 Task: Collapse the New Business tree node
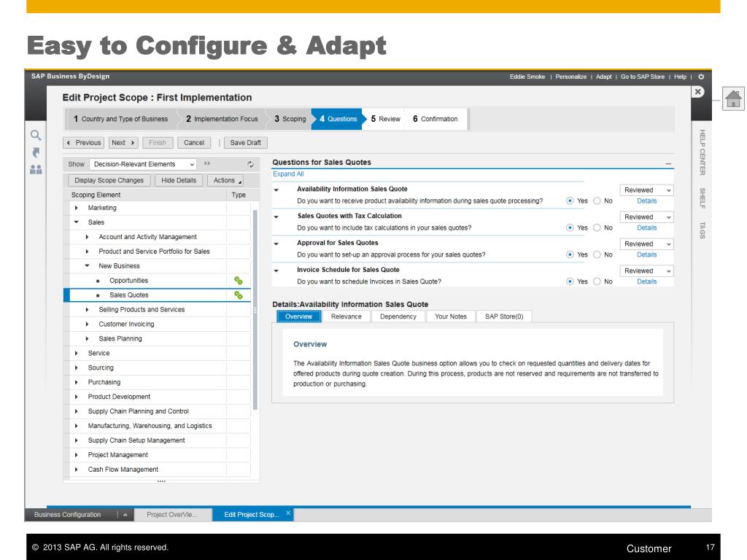pyautogui.click(x=87, y=265)
